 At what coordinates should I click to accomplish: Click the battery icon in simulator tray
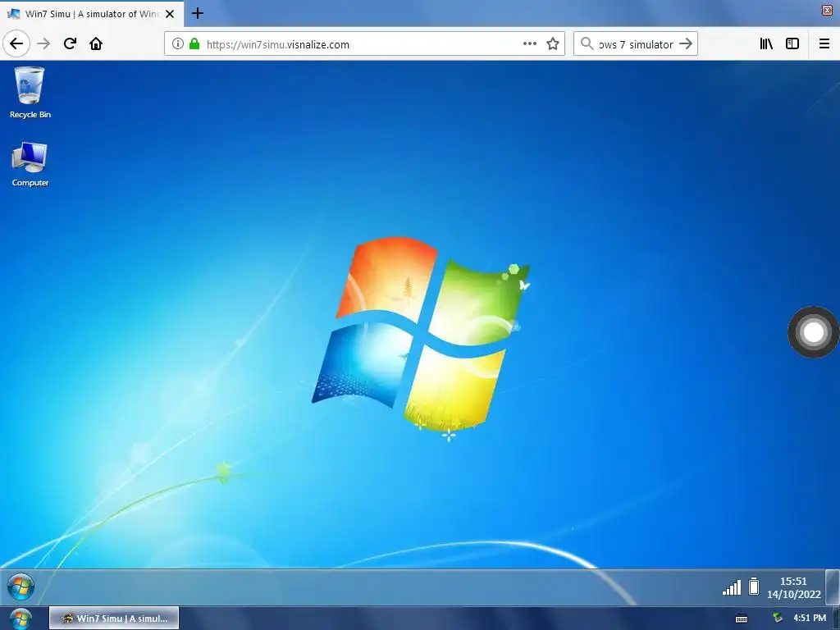click(754, 587)
